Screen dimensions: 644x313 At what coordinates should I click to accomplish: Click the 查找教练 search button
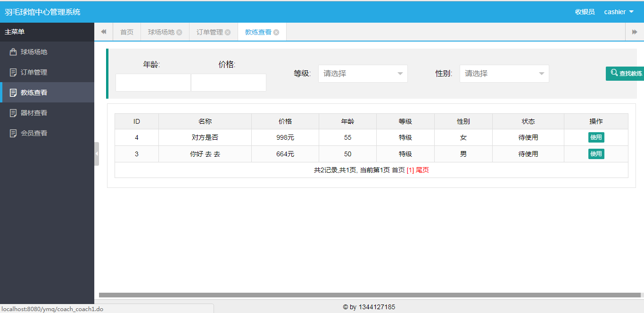click(625, 73)
